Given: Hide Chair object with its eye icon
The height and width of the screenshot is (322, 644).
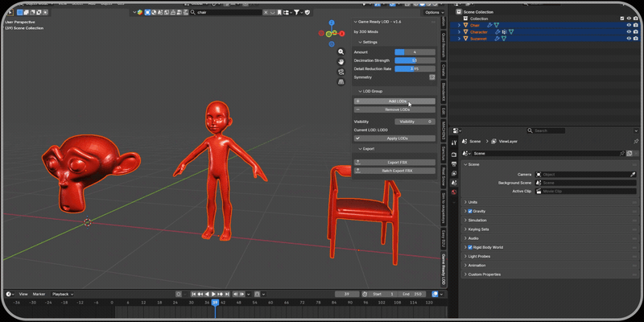Looking at the screenshot, I should pos(629,25).
